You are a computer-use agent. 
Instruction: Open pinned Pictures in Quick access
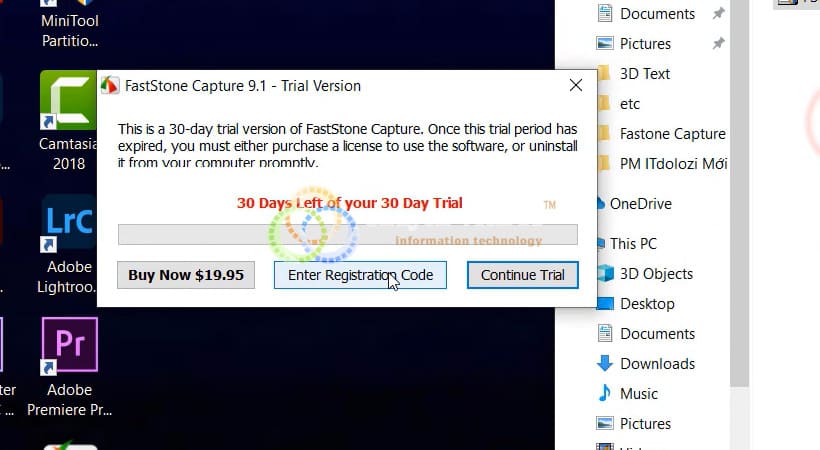pyautogui.click(x=645, y=43)
